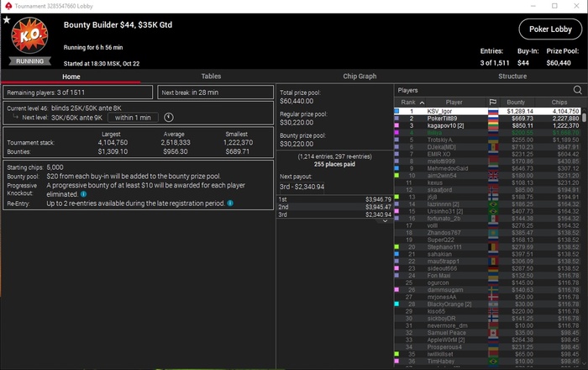Viewport: 588px width, 370px height.
Task: Click the flag beside KSV_Igor
Action: (x=493, y=111)
